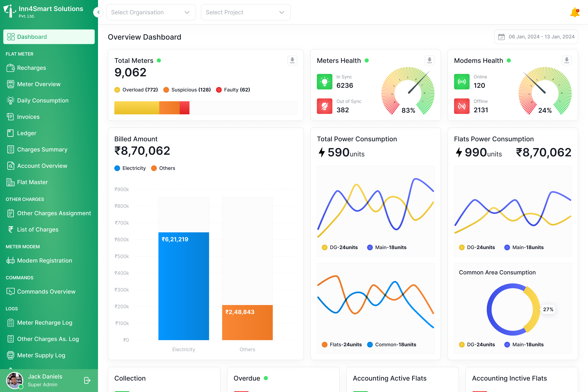Open Flat Master link
The width and height of the screenshot is (588, 392).
[32, 182]
